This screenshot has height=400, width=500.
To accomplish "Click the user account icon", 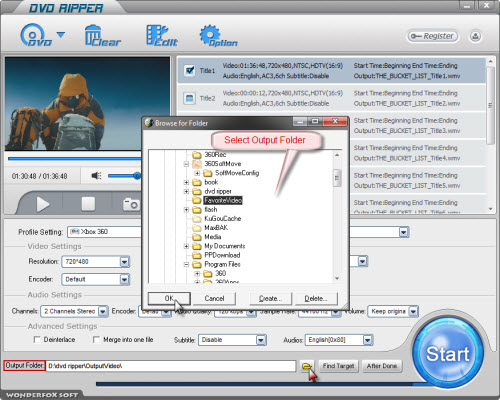I will tap(475, 36).
